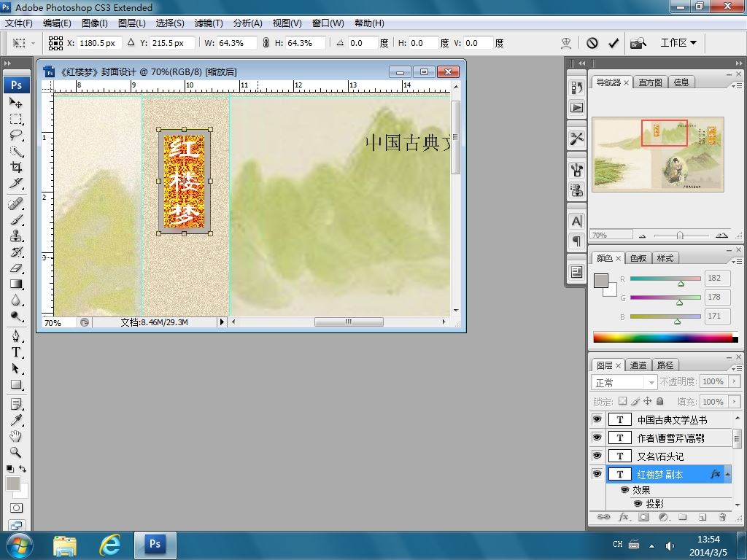Switch to the 通道 tab
Viewport: 747px width, 560px height.
tap(638, 365)
